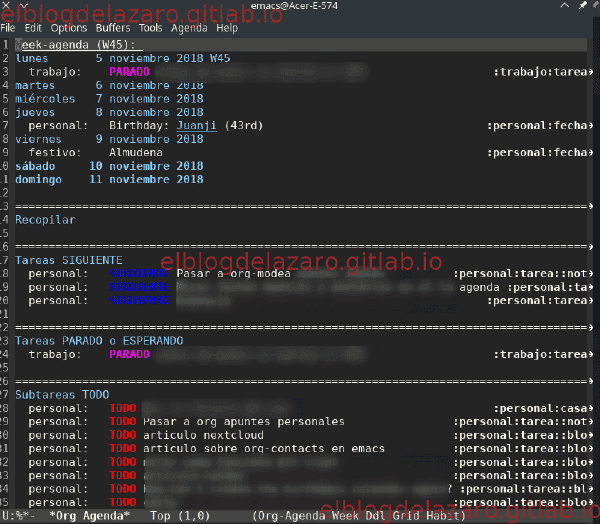Click the title bar up-arrow icon
600x524 pixels.
pyautogui.click(x=564, y=5)
